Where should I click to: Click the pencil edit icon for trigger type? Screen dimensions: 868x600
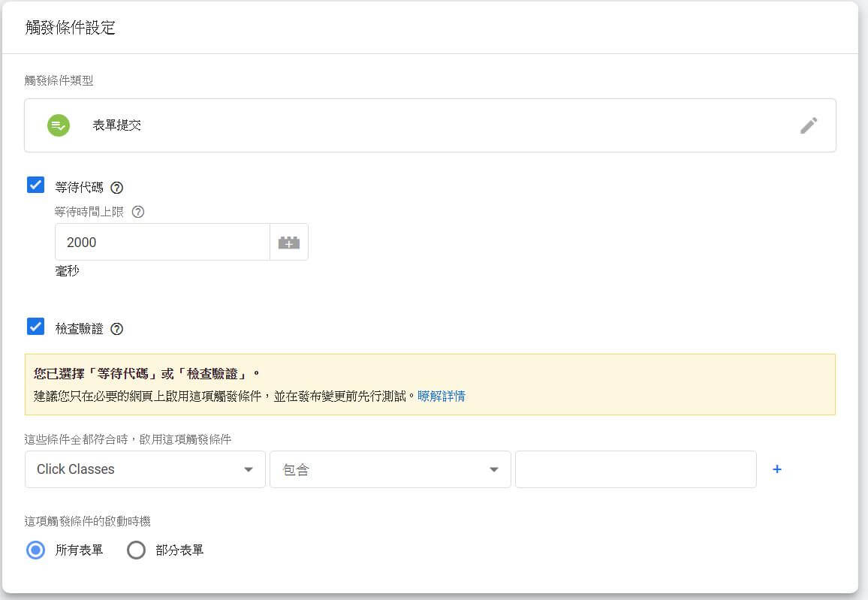click(808, 125)
